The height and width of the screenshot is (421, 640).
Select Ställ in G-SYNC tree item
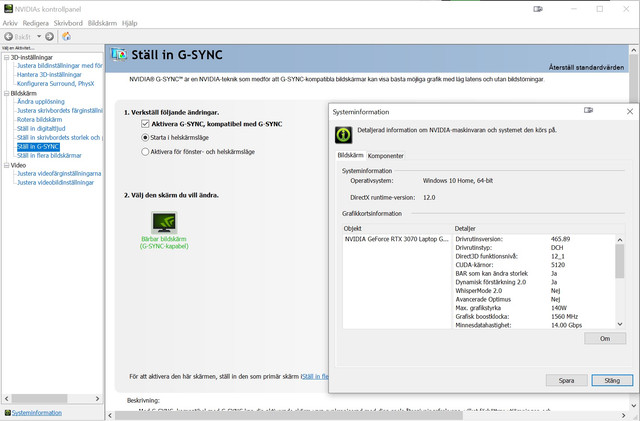click(38, 147)
